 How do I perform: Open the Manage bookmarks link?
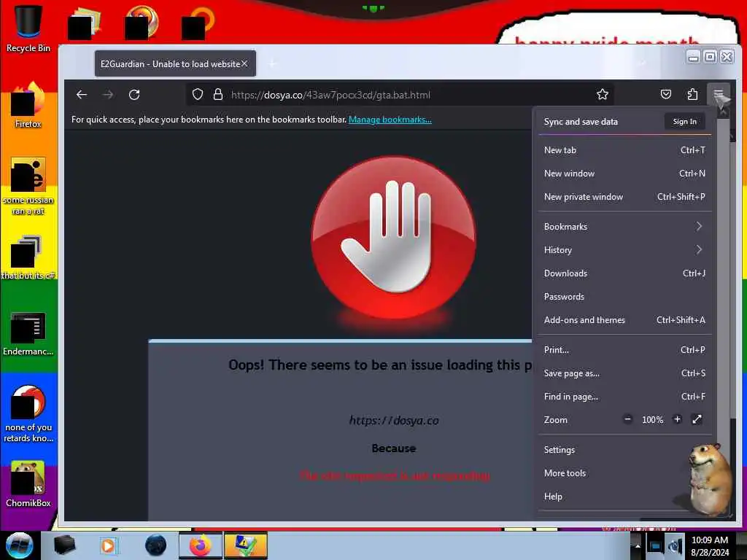pos(390,120)
